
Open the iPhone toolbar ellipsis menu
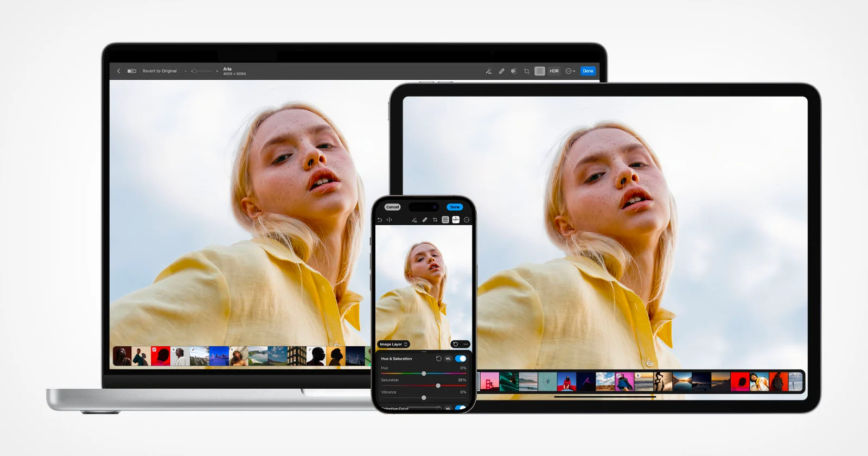(x=467, y=220)
